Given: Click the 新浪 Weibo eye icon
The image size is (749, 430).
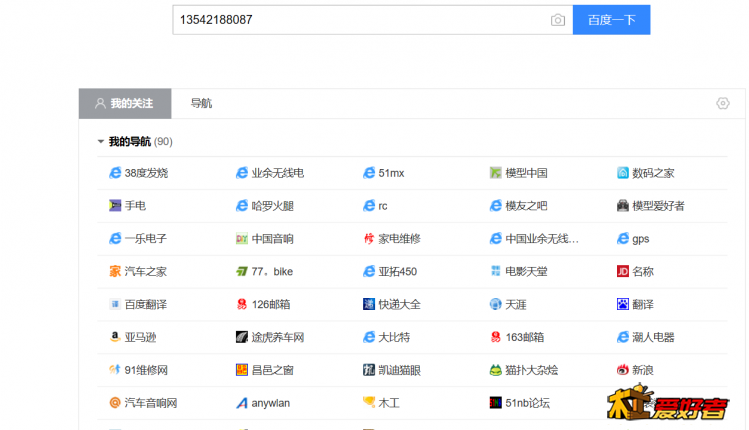Looking at the screenshot, I should click(623, 370).
